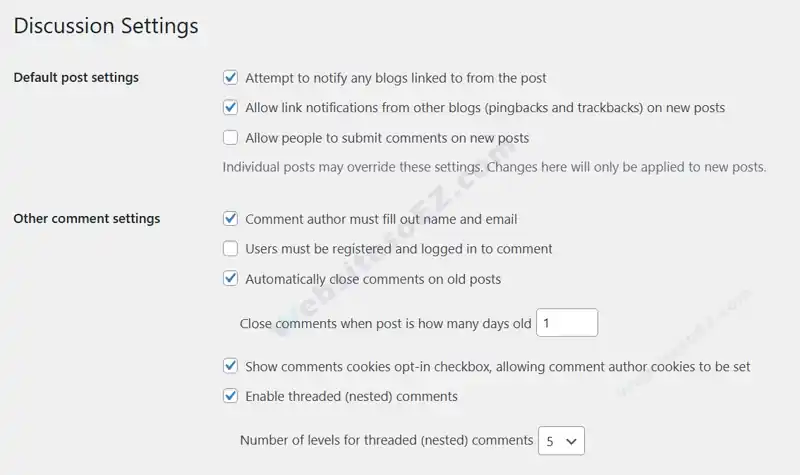Click the days old number field
800x475 pixels.
pyautogui.click(x=567, y=323)
